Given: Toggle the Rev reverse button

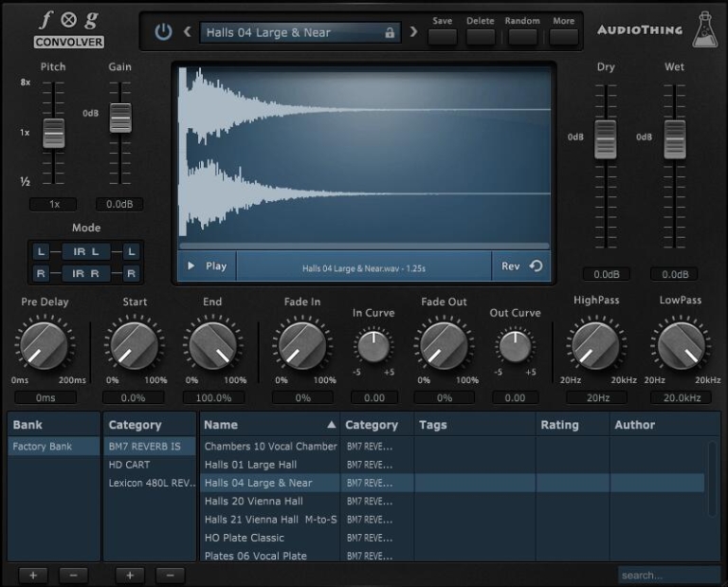Looking at the screenshot, I should point(521,266).
